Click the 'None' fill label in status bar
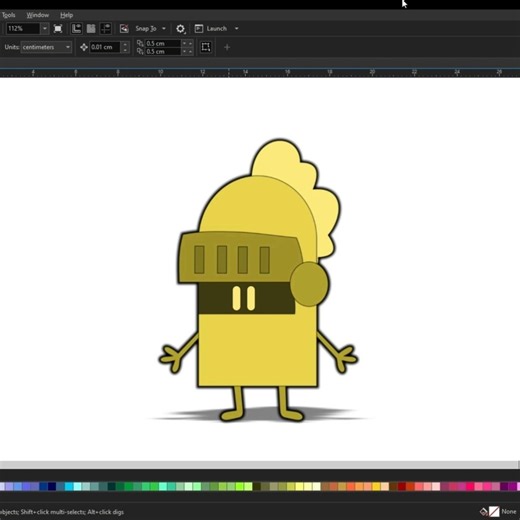Screen dimensions: 520x520 [x=509, y=511]
